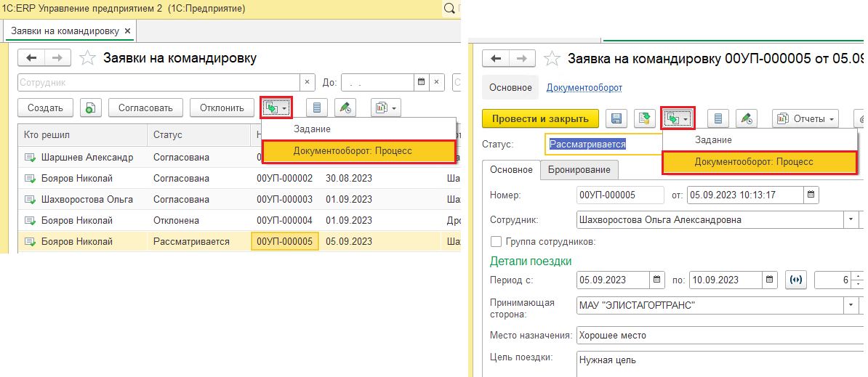Click the back arrow in the list window
This screenshot has width=868, height=377.
click(x=31, y=58)
